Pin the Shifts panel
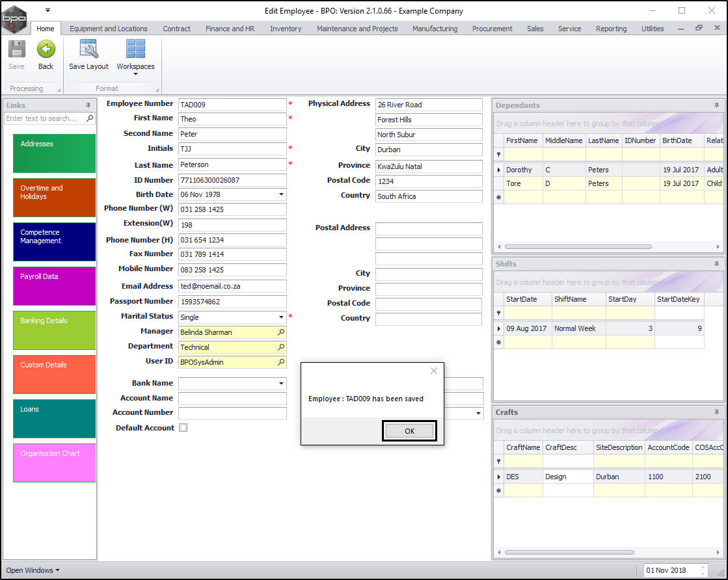Viewport: 728px width, 580px height. click(x=716, y=264)
